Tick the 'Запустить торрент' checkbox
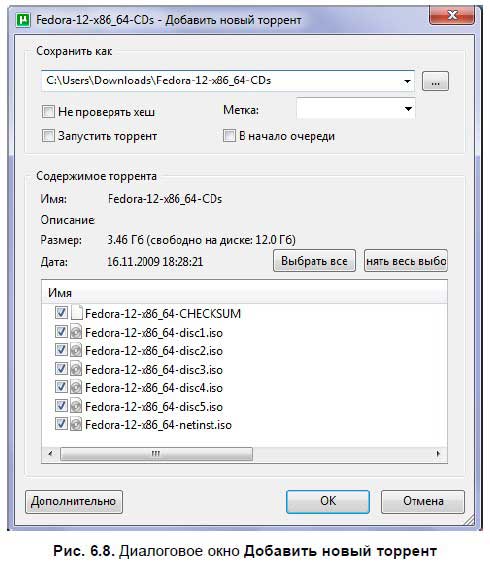Viewport: 490px width, 564px height. tap(48, 136)
